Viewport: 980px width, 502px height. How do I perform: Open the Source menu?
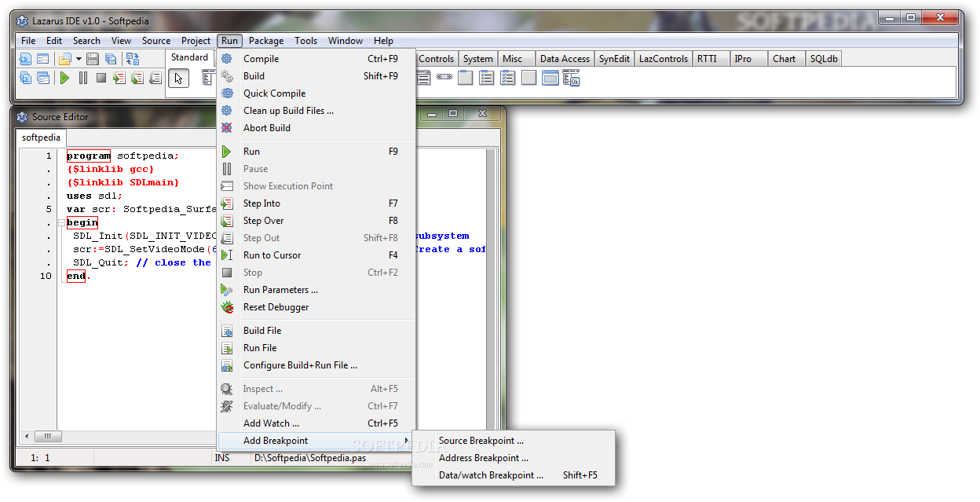[x=156, y=41]
